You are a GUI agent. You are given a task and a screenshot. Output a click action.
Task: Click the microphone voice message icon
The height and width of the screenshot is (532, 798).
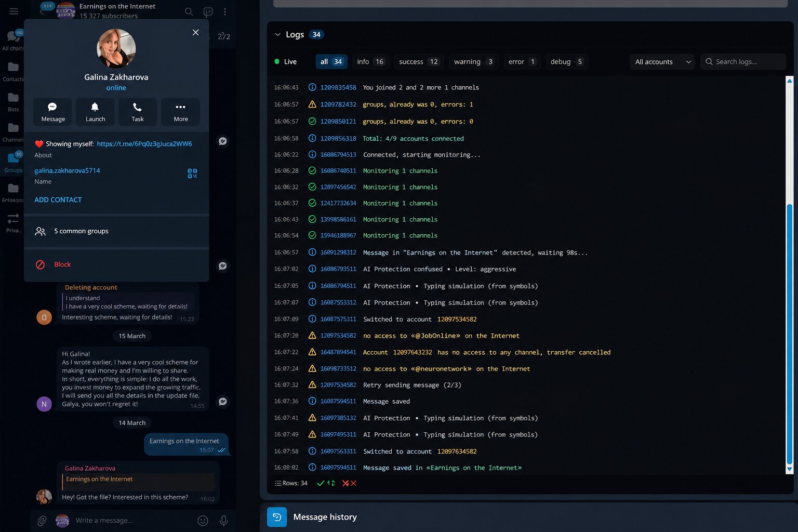pos(224,520)
